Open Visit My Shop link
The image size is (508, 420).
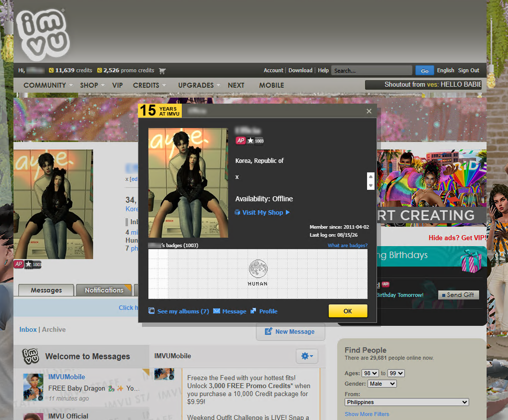tap(263, 212)
